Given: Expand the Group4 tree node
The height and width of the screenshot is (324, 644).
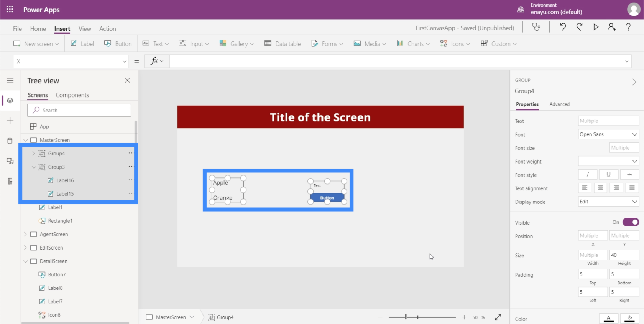Looking at the screenshot, I should point(33,153).
